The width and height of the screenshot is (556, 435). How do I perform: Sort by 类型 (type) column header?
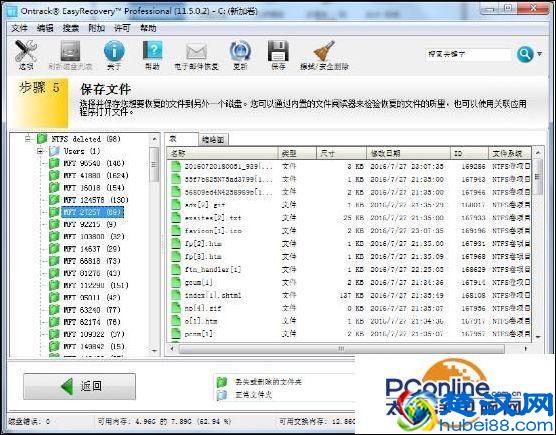coord(298,153)
